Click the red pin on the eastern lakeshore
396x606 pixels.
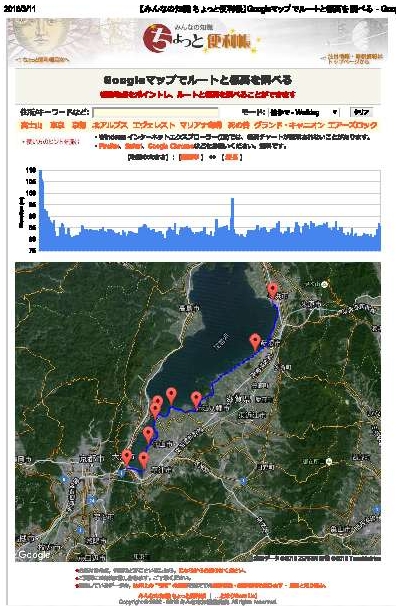[255, 341]
